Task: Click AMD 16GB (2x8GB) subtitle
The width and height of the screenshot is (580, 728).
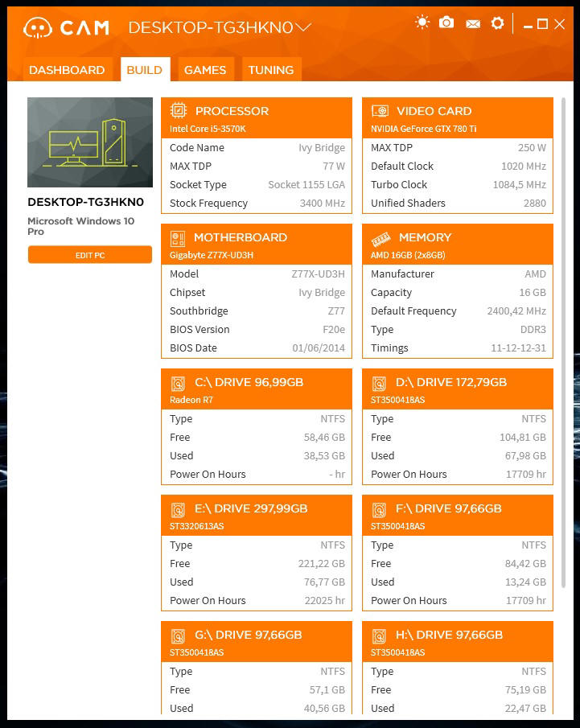Action: [408, 255]
